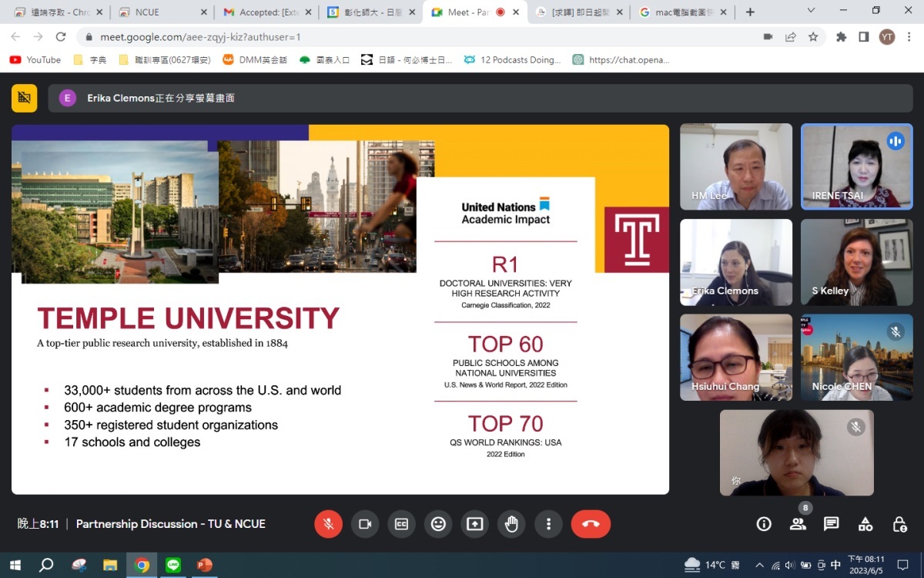
Task: Open activities panel icon
Action: (x=865, y=524)
